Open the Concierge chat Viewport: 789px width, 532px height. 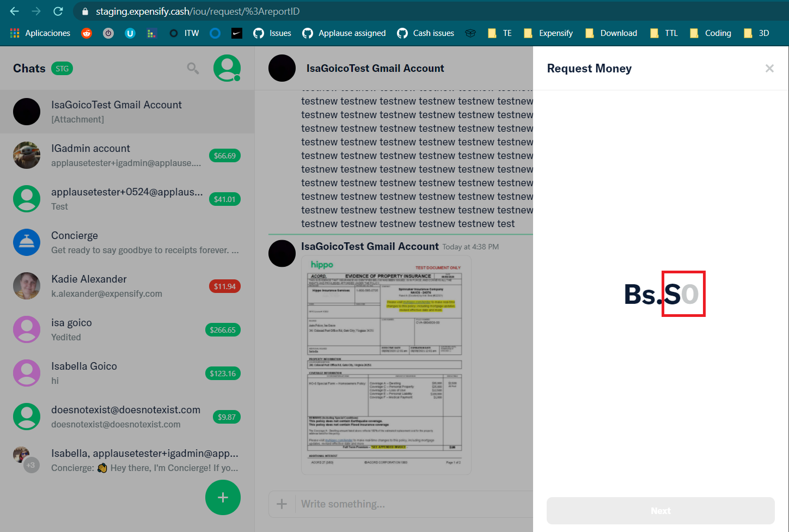click(127, 242)
